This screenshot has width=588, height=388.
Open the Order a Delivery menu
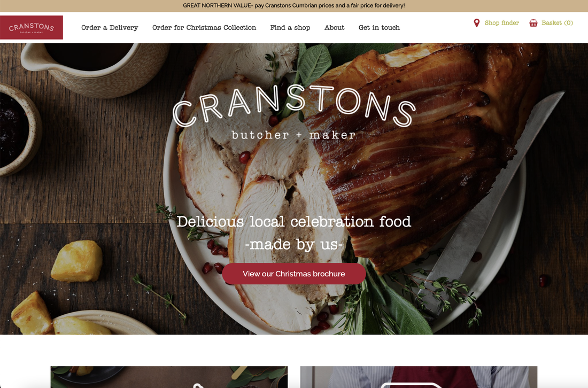tap(110, 27)
